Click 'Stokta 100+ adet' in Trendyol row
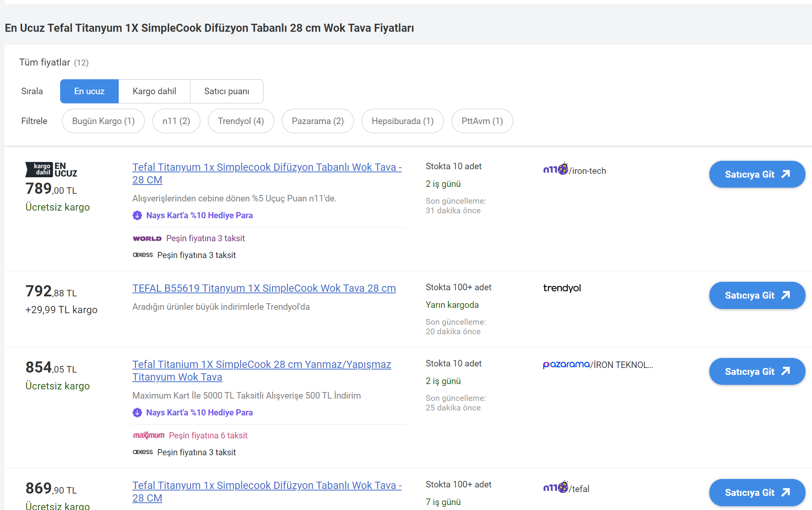This screenshot has height=510, width=812. coord(458,287)
